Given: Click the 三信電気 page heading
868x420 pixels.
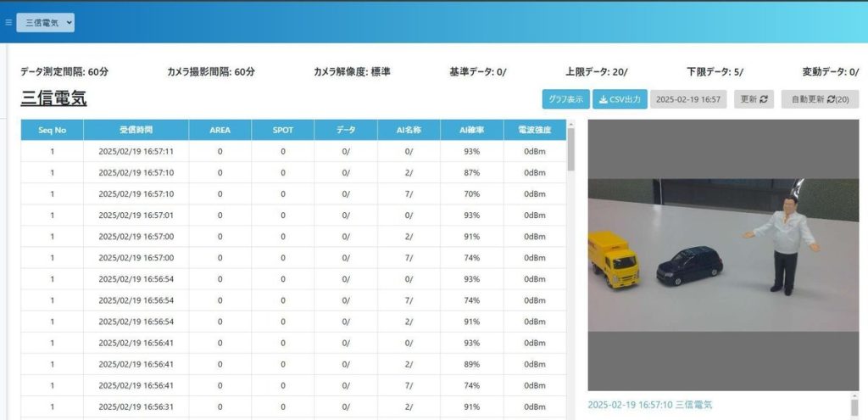Looking at the screenshot, I should pyautogui.click(x=53, y=98).
